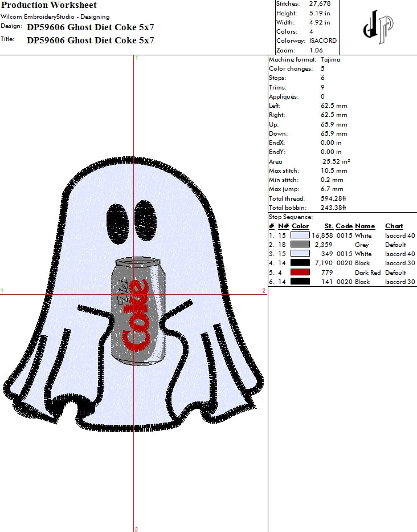Click the stitch count 349 in row 3
417x532 pixels.
click(327, 254)
